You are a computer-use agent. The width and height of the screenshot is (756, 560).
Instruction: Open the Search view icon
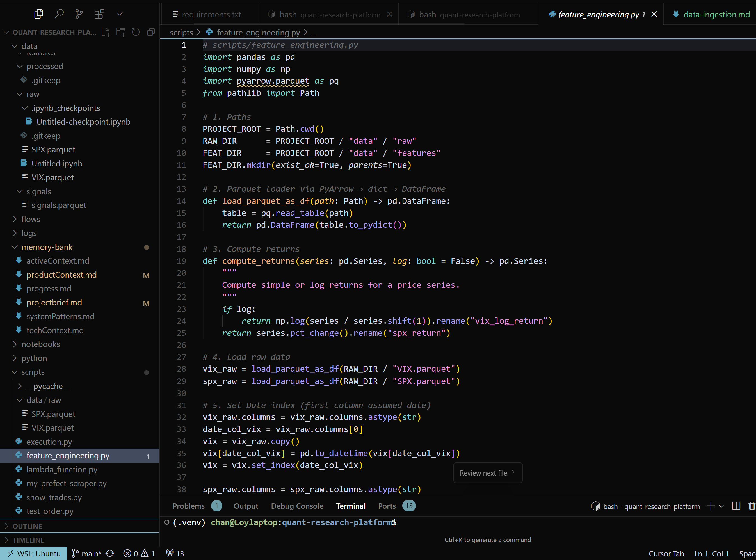coord(59,14)
